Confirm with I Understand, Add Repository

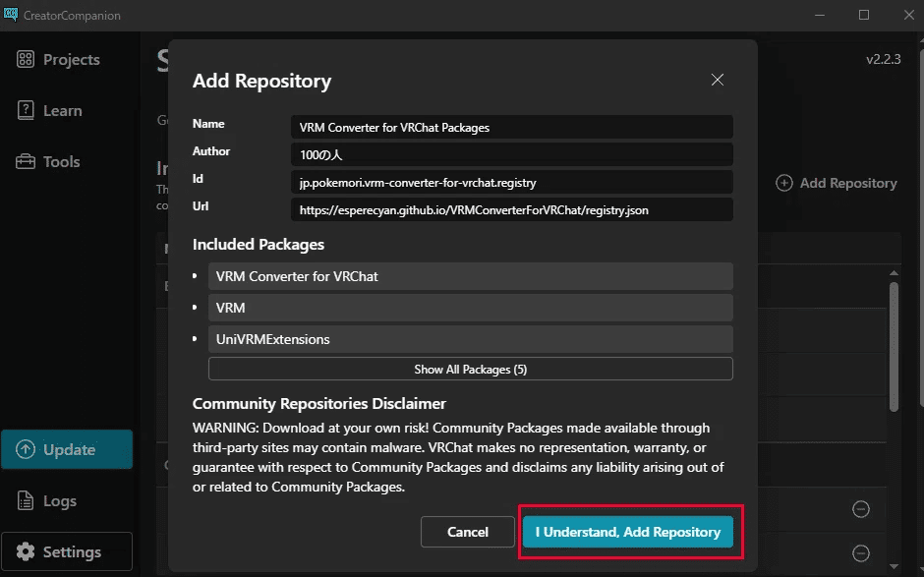coord(628,532)
